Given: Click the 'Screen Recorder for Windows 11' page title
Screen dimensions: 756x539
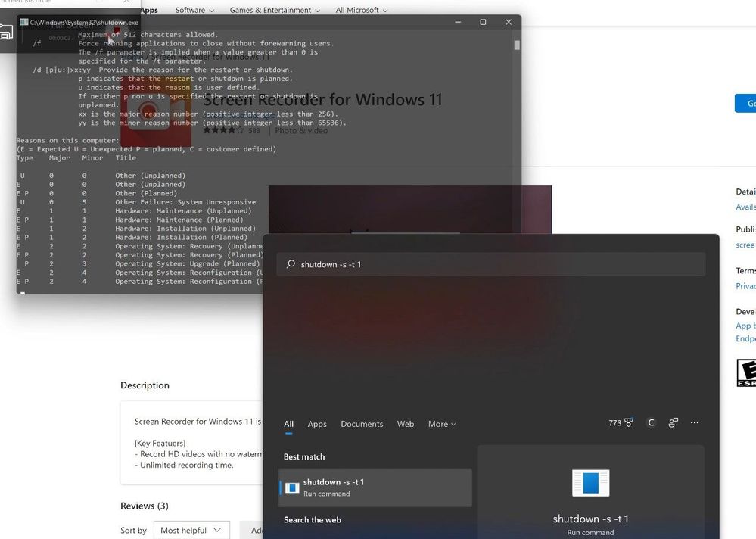Looking at the screenshot, I should 322,99.
